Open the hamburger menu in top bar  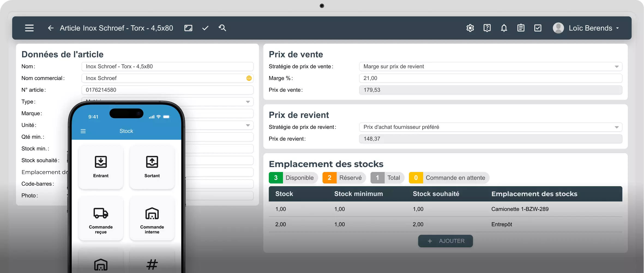tap(29, 28)
